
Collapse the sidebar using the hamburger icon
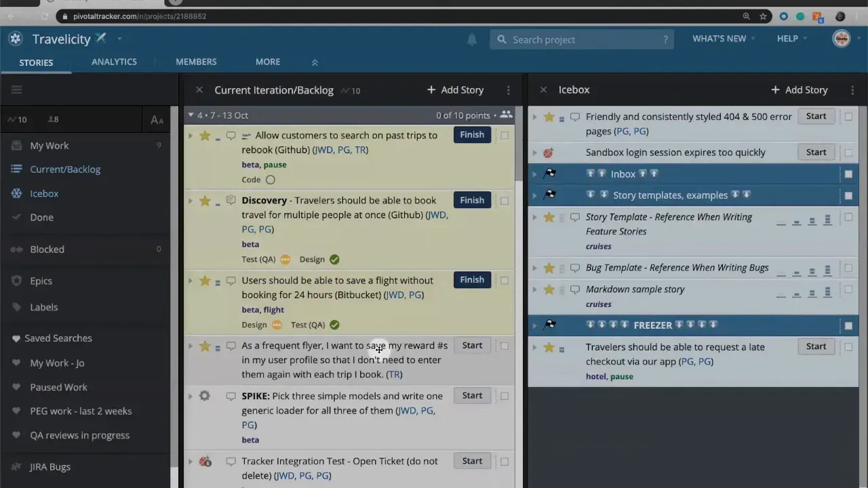point(16,89)
